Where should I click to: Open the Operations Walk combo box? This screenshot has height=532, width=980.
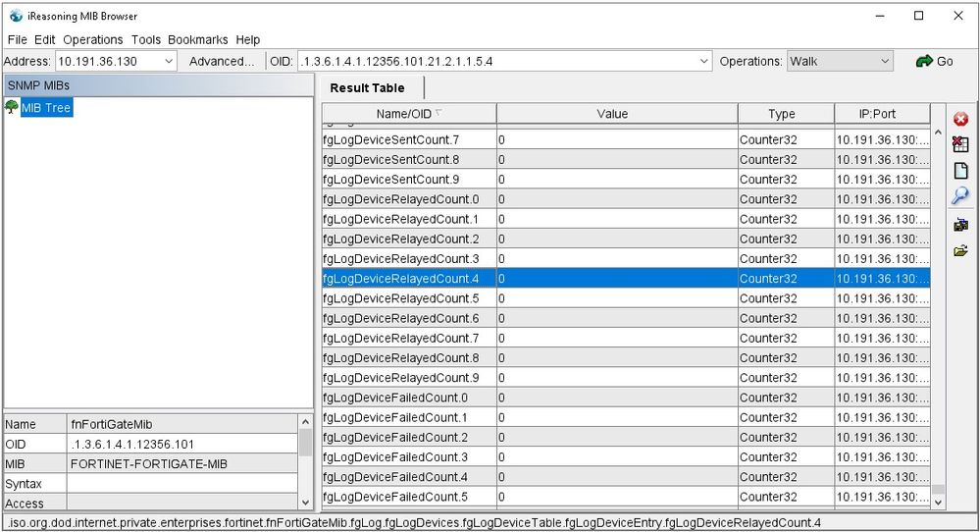pyautogui.click(x=840, y=61)
